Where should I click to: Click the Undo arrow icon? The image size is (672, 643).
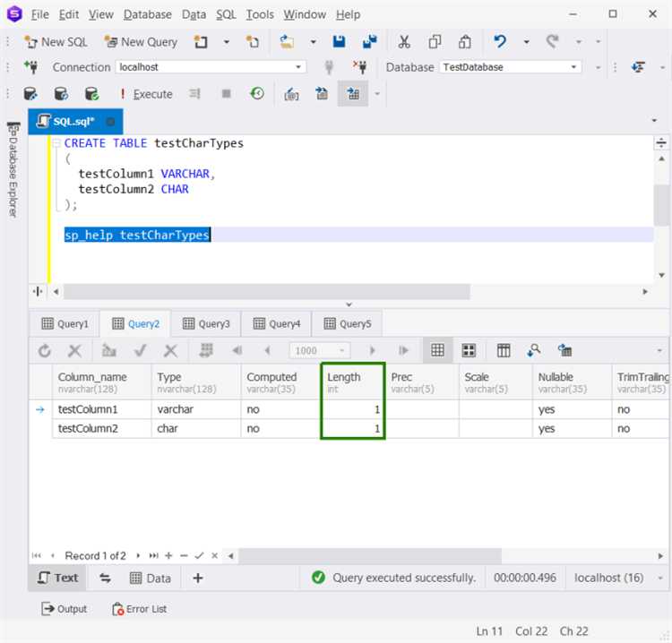(x=500, y=42)
